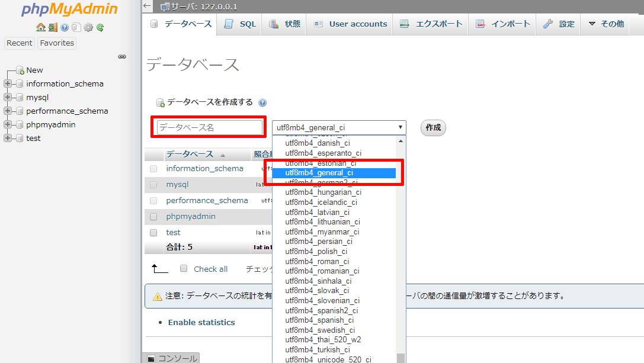Click the collation list scrollbar

tap(401, 249)
